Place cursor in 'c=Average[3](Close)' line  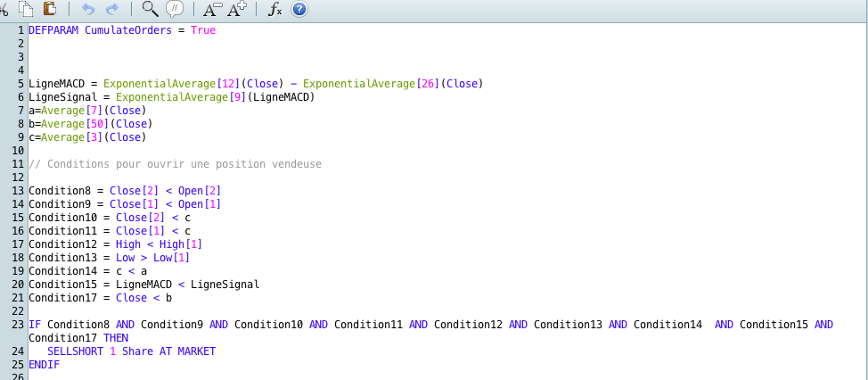(87, 136)
